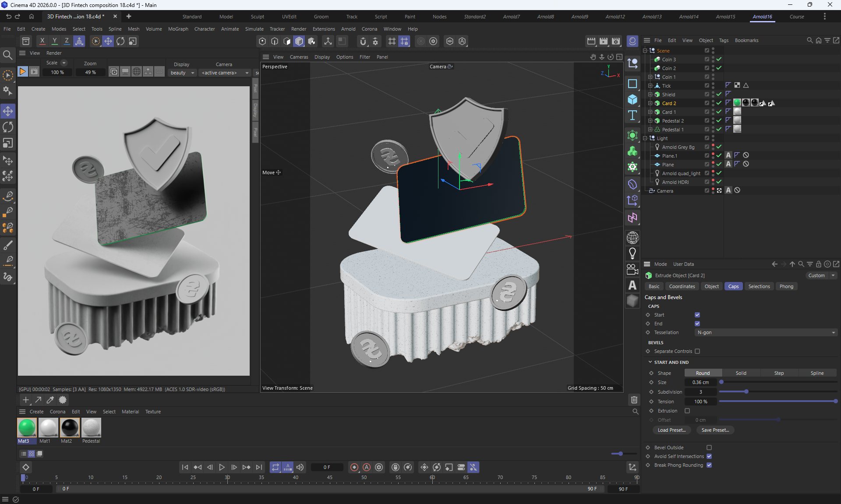Click the Load Preset button

[671, 430]
